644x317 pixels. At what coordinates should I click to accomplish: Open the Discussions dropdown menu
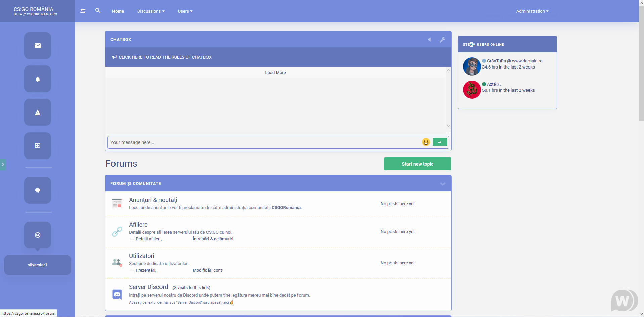point(150,11)
